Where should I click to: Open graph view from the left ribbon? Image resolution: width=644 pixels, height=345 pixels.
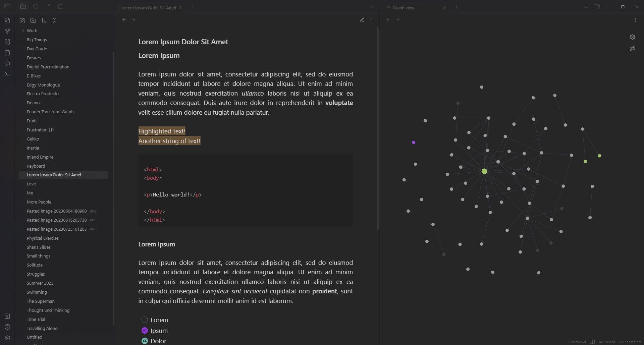[7, 31]
